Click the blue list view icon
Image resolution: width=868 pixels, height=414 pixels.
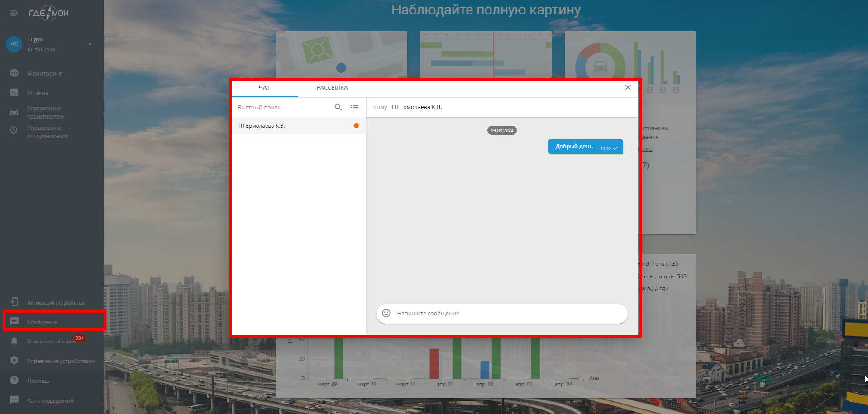pyautogui.click(x=355, y=107)
